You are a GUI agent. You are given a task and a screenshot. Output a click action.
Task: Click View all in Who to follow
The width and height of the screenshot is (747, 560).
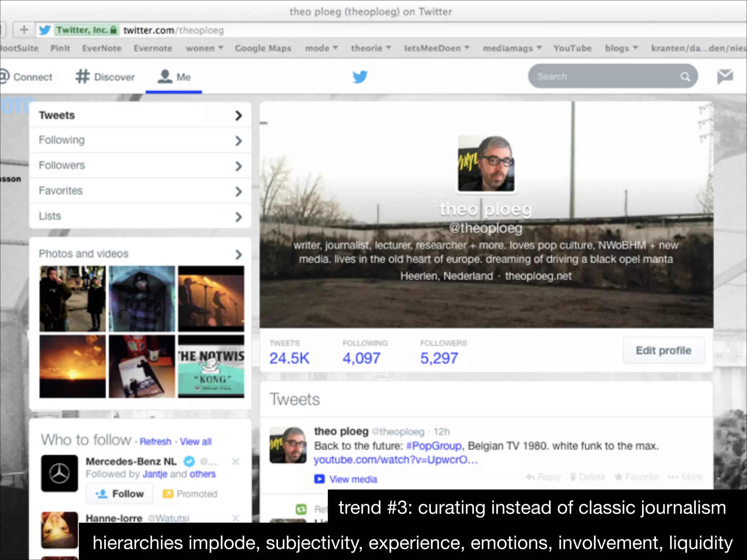point(196,442)
